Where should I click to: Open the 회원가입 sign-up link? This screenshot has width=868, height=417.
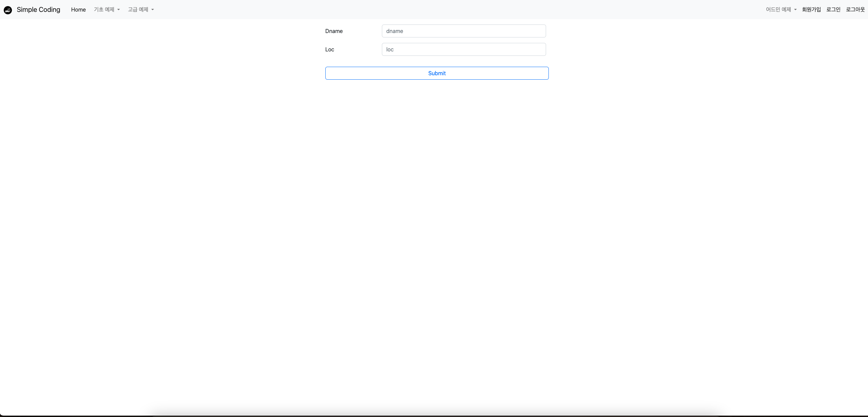click(x=811, y=10)
